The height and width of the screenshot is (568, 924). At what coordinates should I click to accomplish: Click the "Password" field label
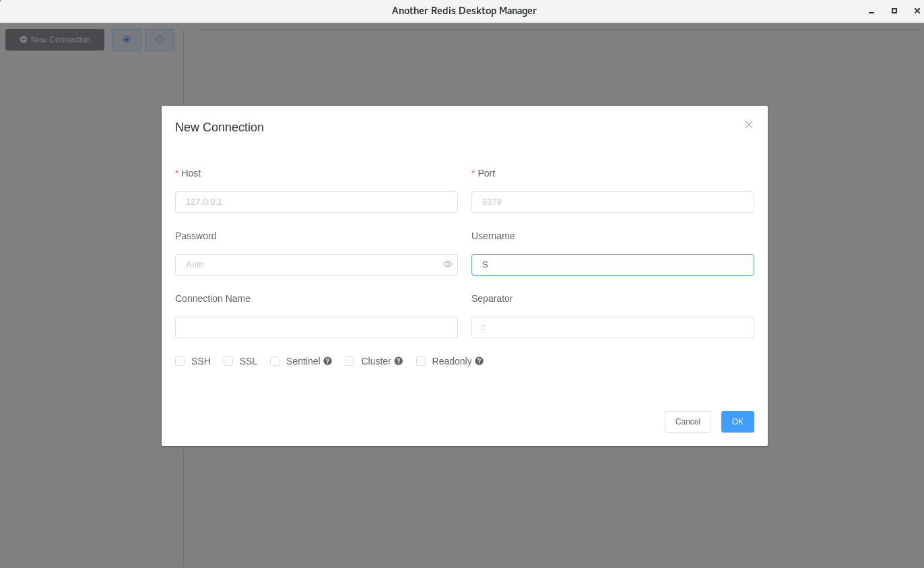pyautogui.click(x=195, y=236)
